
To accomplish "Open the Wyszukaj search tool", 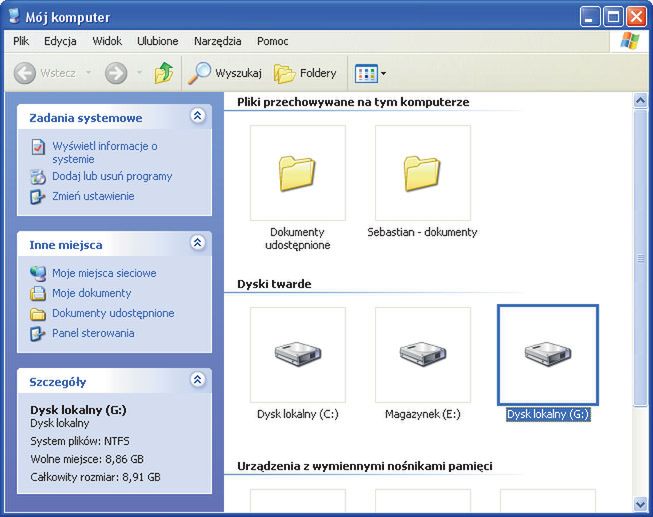I will (225, 73).
